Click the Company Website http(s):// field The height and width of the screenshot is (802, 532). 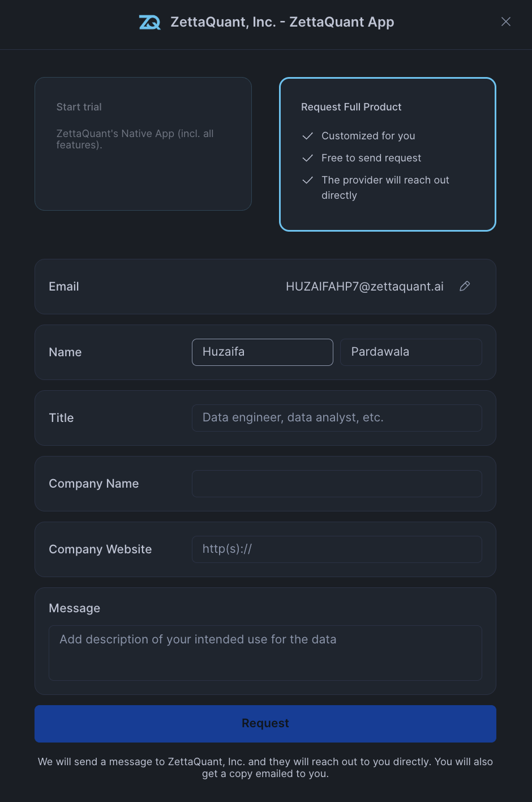click(337, 549)
